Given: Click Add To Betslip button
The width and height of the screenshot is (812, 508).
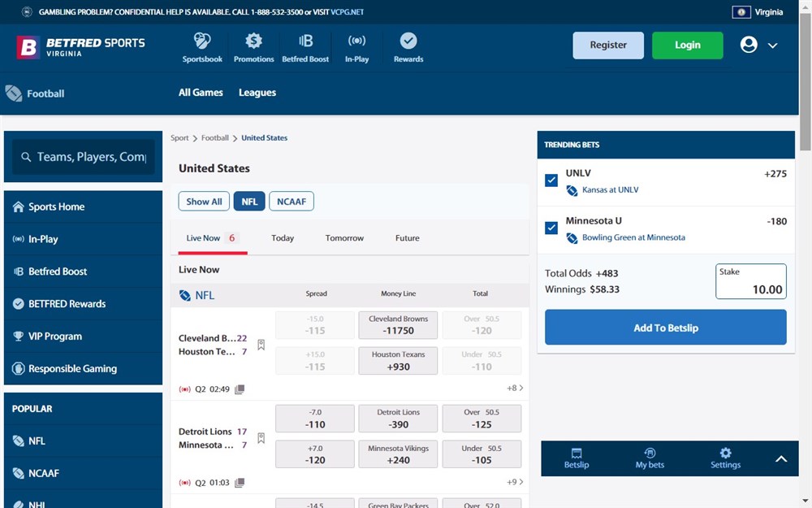Looking at the screenshot, I should (x=666, y=328).
